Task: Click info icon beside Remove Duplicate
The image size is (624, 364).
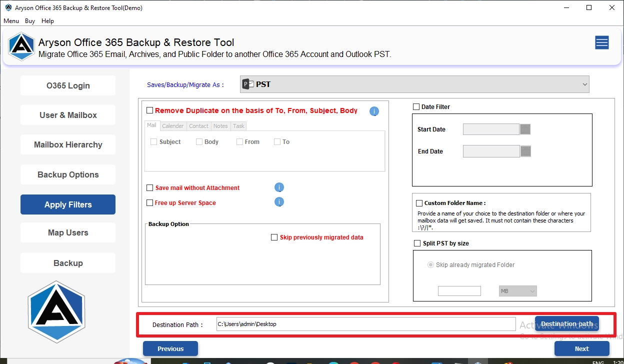Action: tap(374, 111)
